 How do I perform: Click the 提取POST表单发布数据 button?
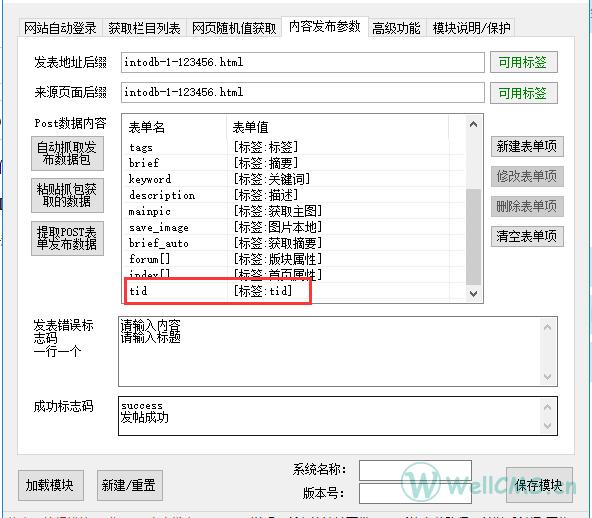point(67,238)
